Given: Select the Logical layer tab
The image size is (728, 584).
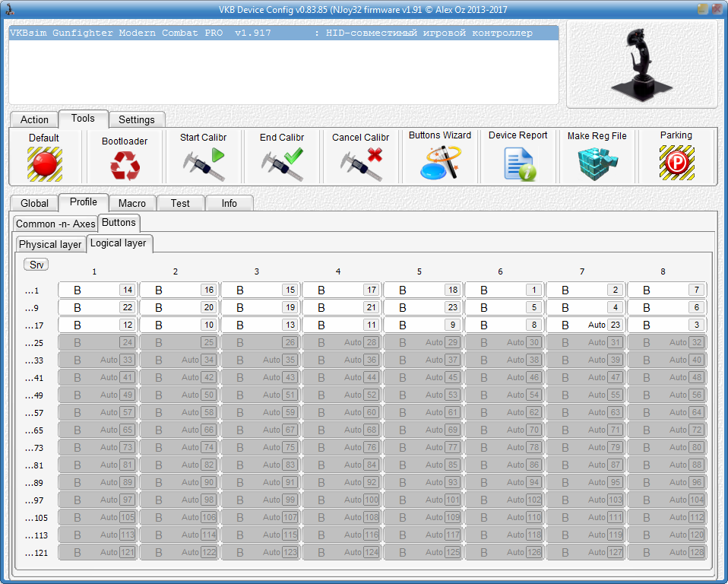Looking at the screenshot, I should pos(119,243).
